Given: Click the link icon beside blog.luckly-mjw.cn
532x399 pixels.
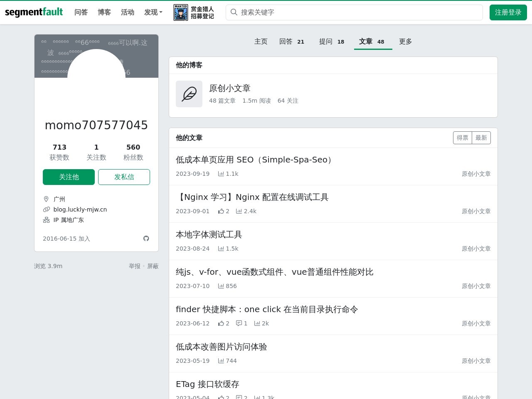Looking at the screenshot, I should (47, 209).
